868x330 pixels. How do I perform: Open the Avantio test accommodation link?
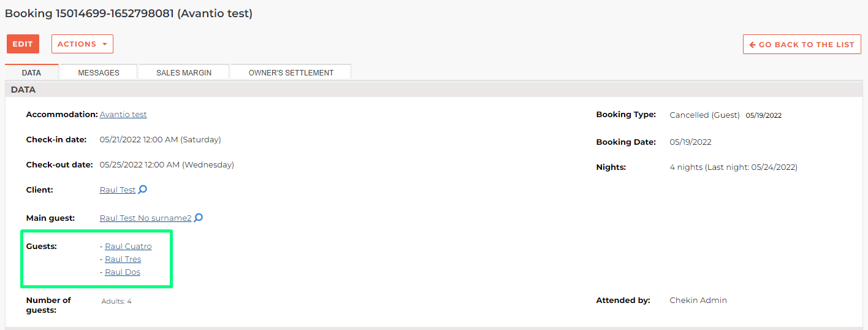[123, 115]
